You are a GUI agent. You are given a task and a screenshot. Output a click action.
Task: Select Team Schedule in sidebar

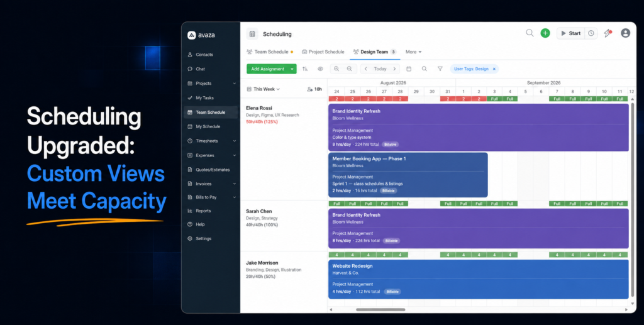click(210, 113)
